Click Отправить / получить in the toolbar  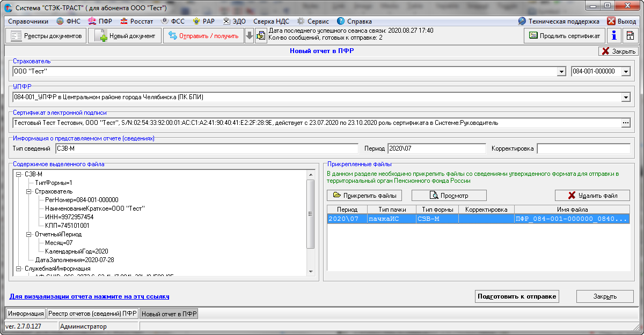(203, 36)
